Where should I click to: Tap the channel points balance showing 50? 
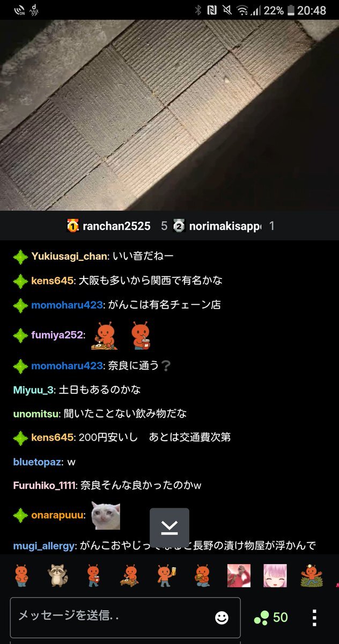[271, 617]
